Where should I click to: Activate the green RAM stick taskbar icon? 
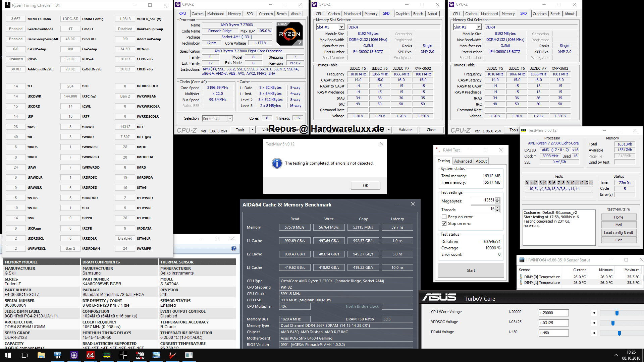(x=107, y=355)
